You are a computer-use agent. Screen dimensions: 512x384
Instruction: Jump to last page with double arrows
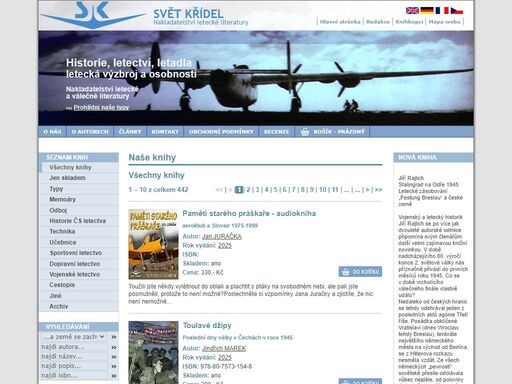pos(378,190)
